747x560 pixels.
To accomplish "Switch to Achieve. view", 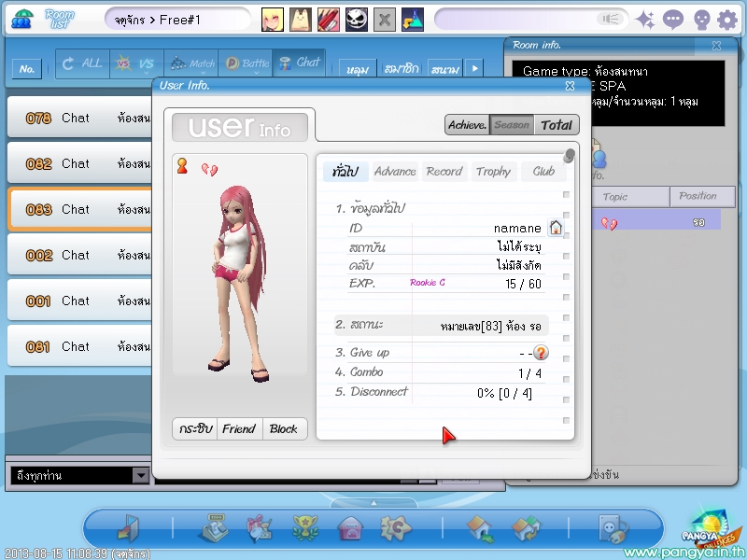I will click(468, 125).
